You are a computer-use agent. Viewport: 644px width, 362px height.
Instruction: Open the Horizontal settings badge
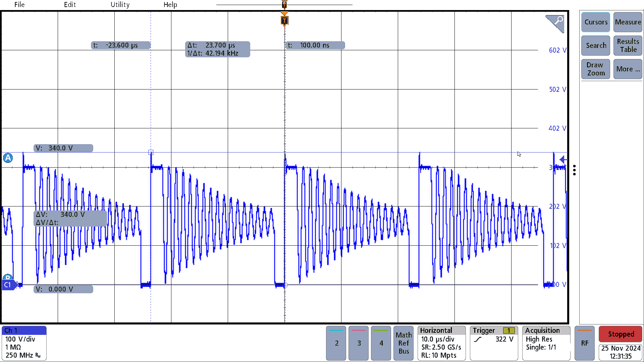coord(442,343)
